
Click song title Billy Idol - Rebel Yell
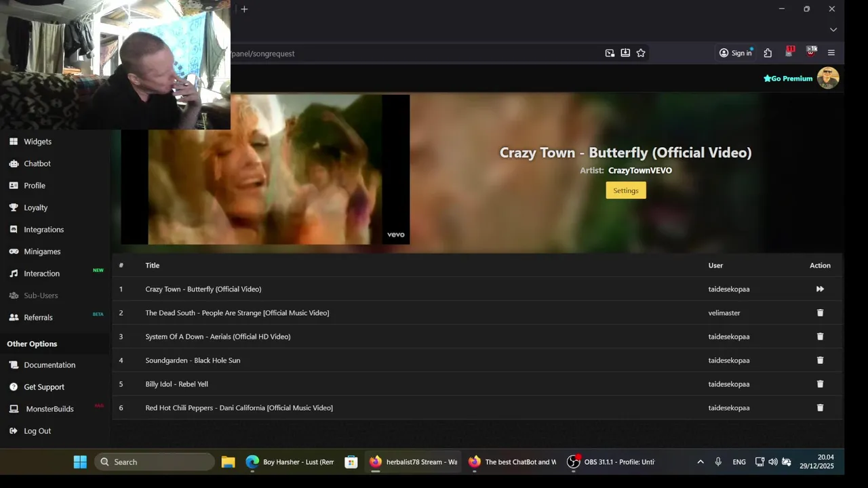176,384
